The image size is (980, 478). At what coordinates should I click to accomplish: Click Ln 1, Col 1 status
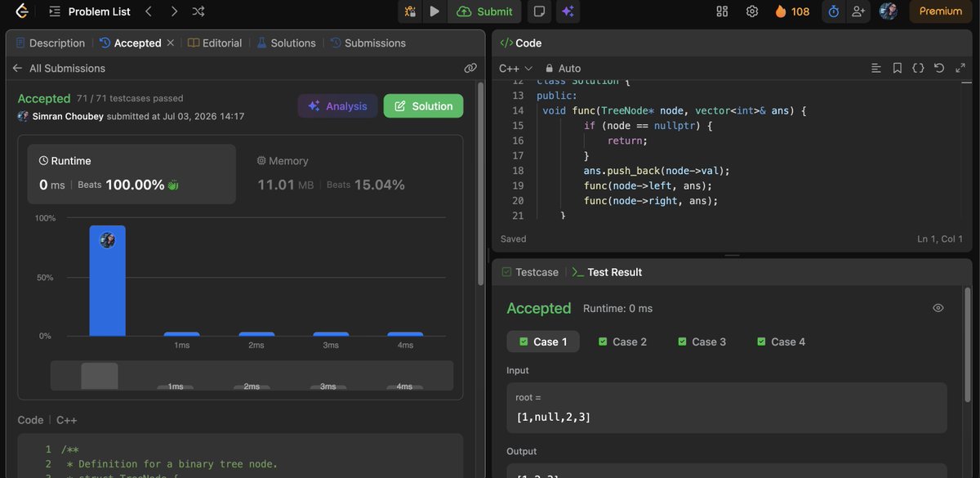pos(942,239)
